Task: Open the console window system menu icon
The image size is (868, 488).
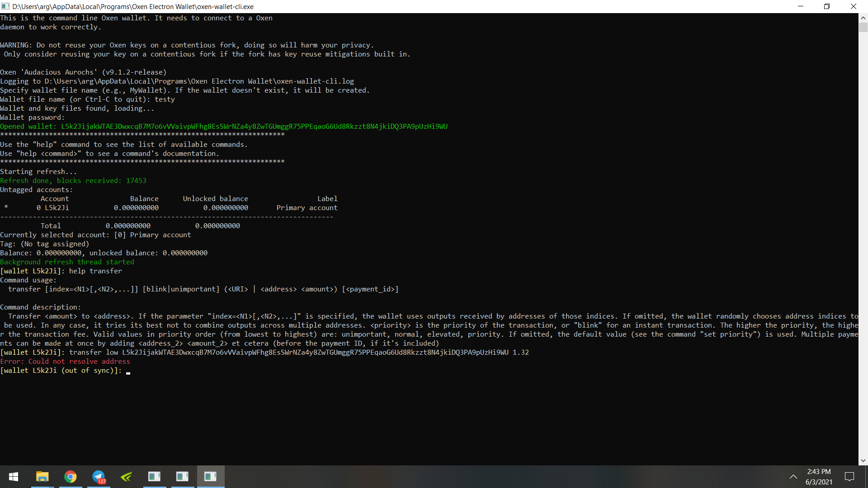Action: click(x=5, y=6)
